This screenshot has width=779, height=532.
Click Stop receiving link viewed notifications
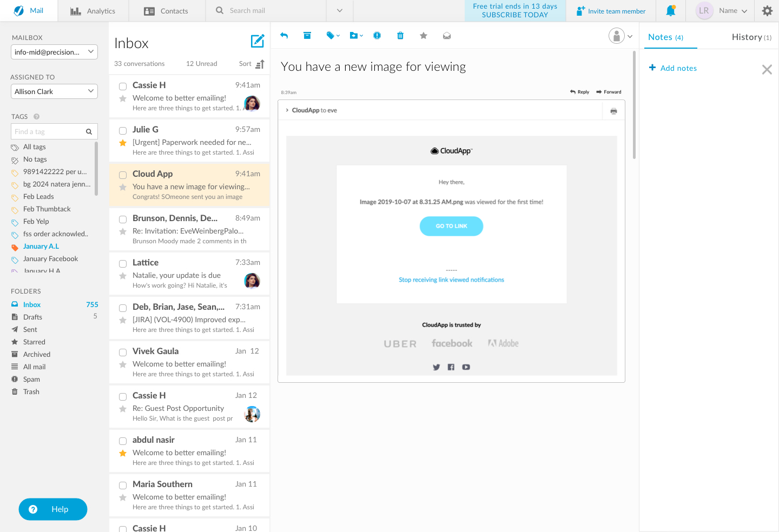451,280
